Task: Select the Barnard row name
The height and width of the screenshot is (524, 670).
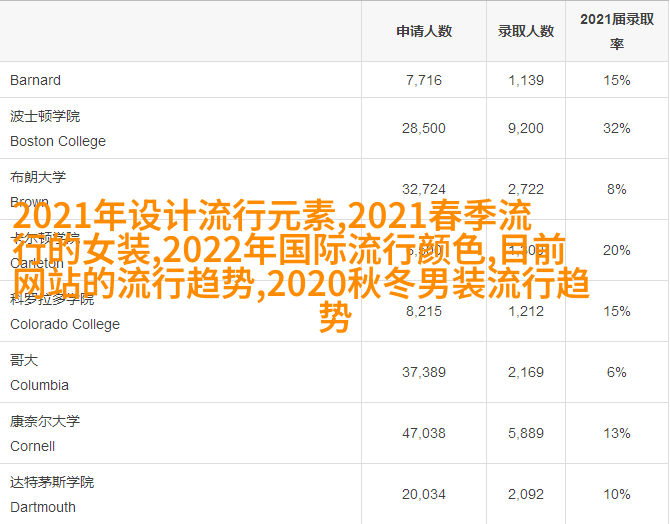Action: click(x=35, y=80)
